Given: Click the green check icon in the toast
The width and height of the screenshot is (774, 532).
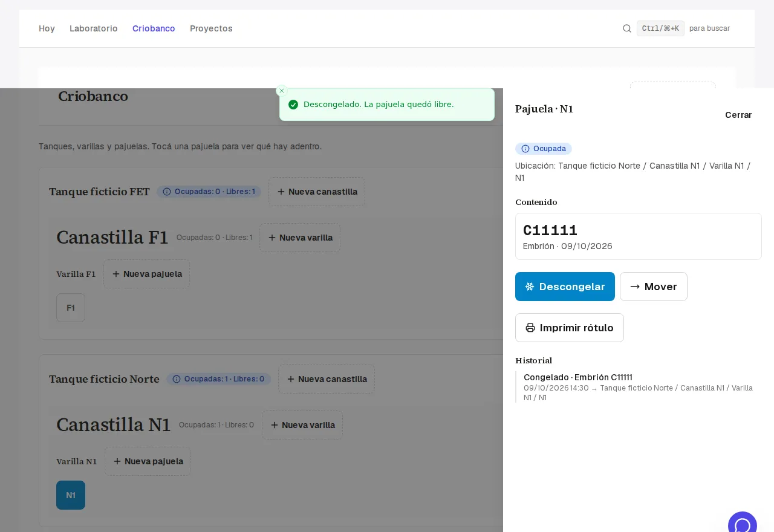Looking at the screenshot, I should 293,105.
